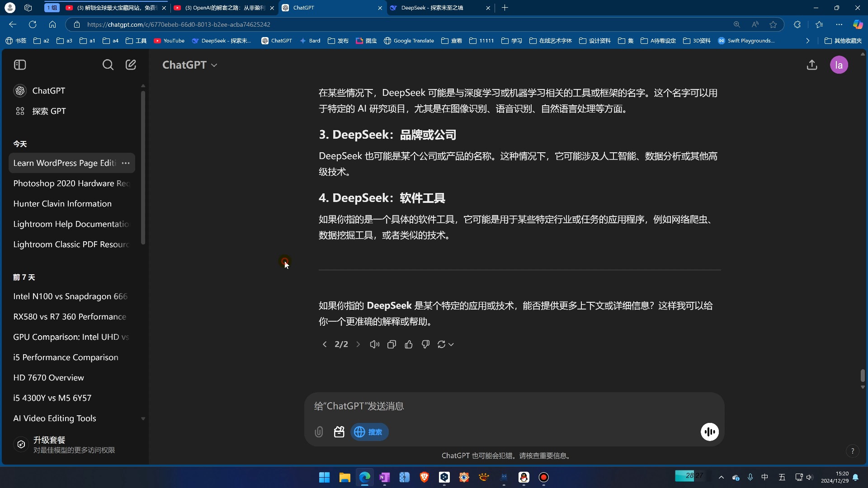
Task: Open DeepSeek bookmark in favorites bar
Action: (221, 41)
